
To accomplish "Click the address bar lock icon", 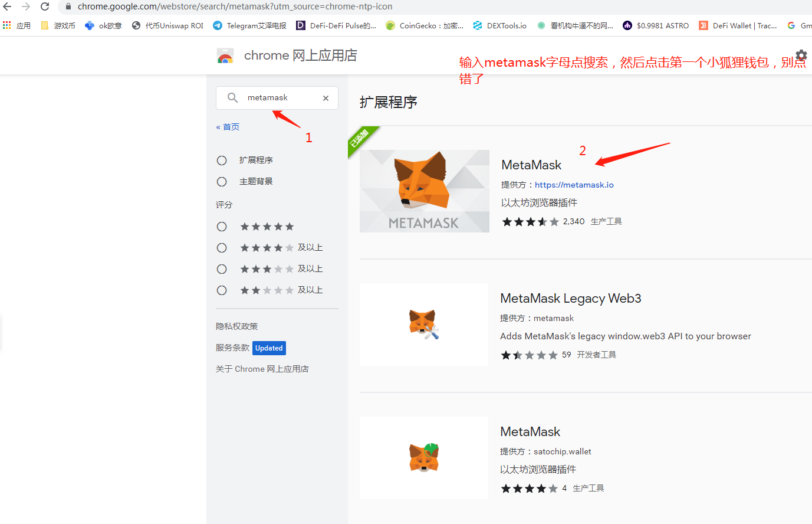I will 68,6.
